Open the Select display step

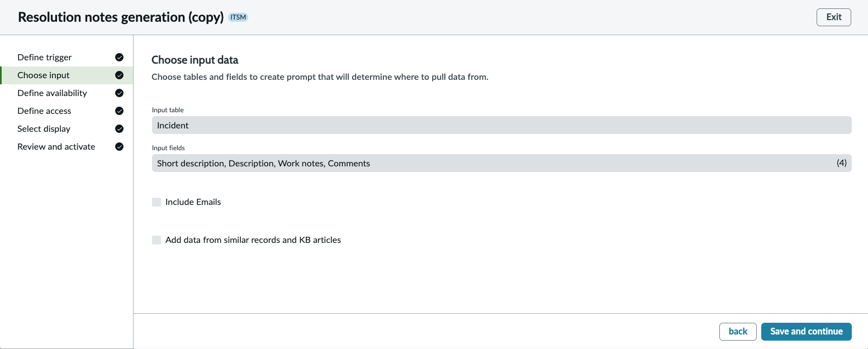pos(67,129)
